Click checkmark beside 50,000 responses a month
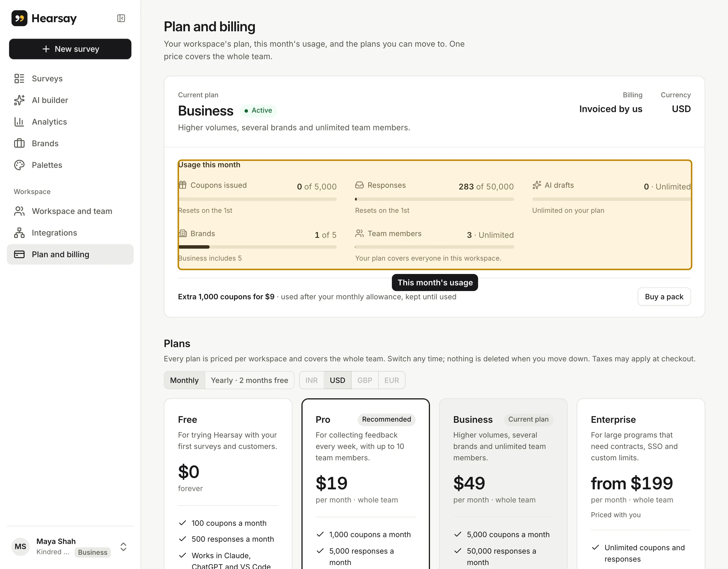 pos(458,550)
